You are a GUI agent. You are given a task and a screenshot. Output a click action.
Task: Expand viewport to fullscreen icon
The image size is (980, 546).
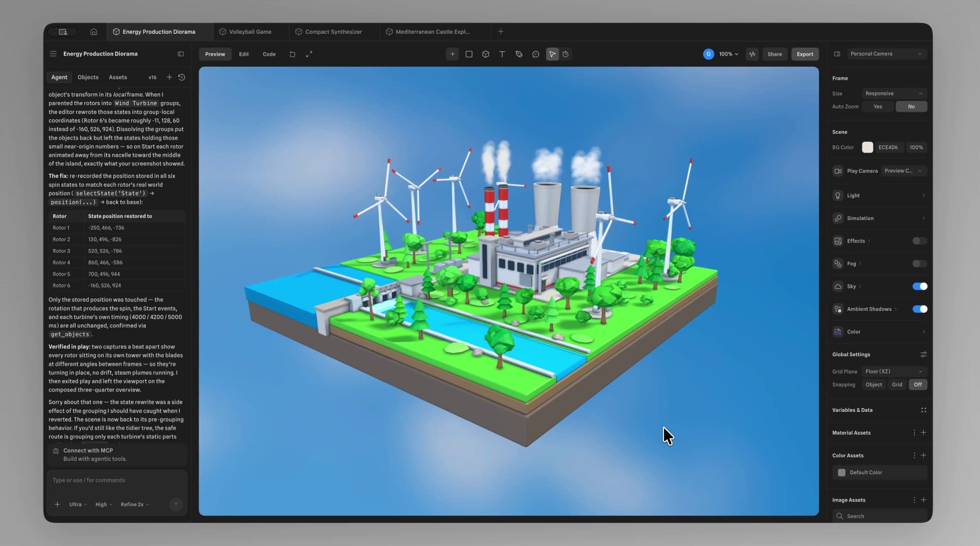click(309, 54)
